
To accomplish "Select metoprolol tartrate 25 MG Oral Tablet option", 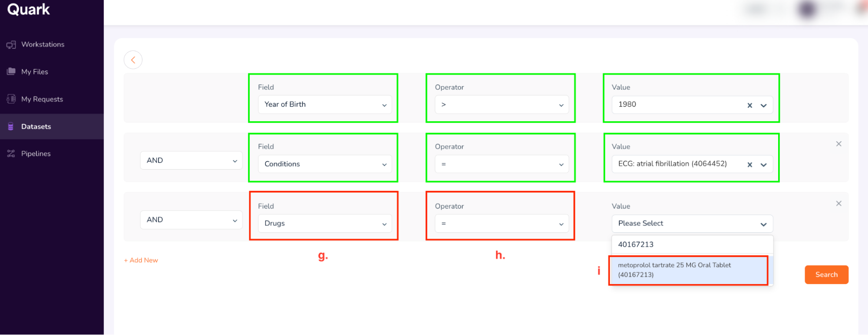I will click(688, 270).
